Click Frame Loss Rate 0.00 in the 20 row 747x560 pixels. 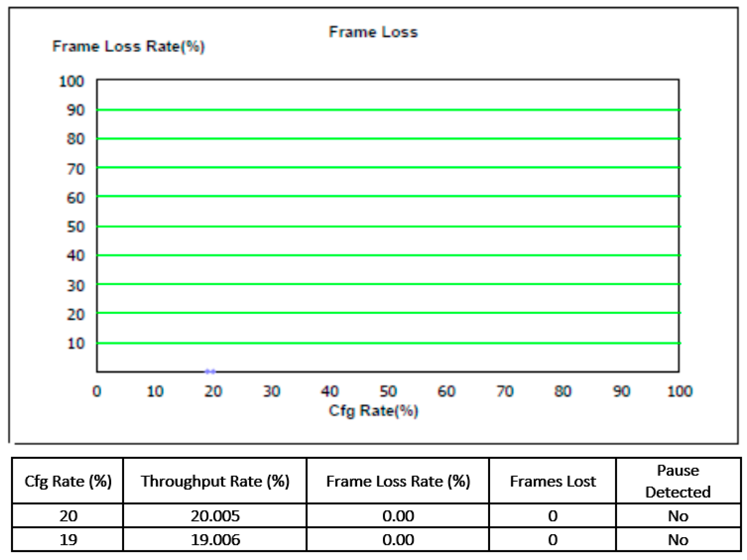(398, 516)
